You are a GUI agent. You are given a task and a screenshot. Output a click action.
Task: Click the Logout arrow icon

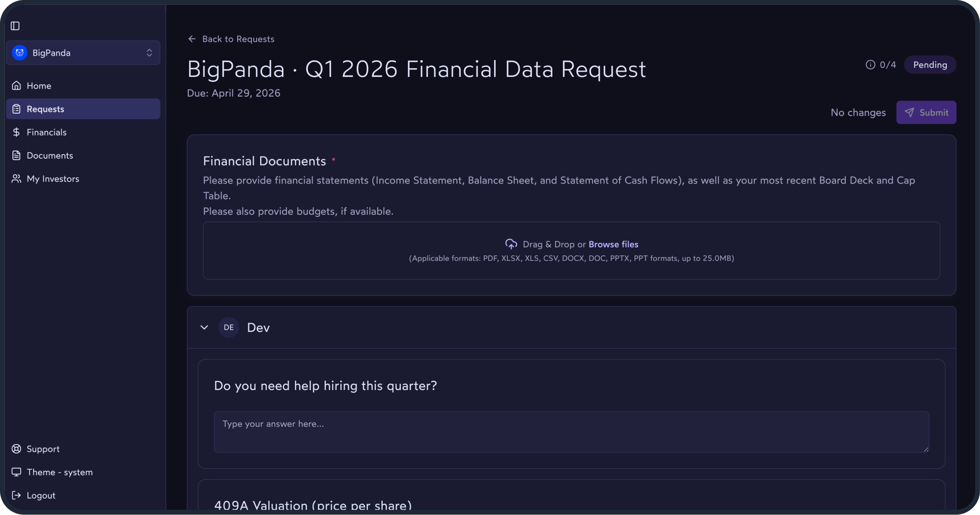16,495
